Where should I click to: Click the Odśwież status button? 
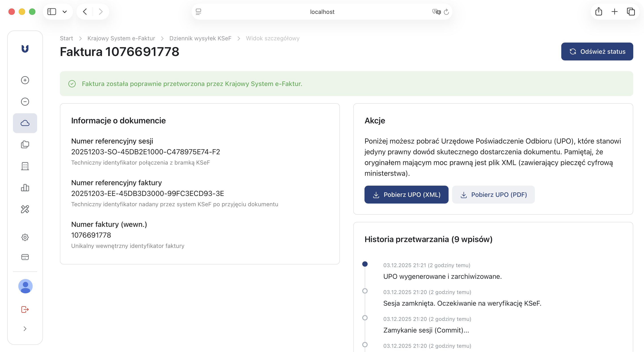pos(597,51)
